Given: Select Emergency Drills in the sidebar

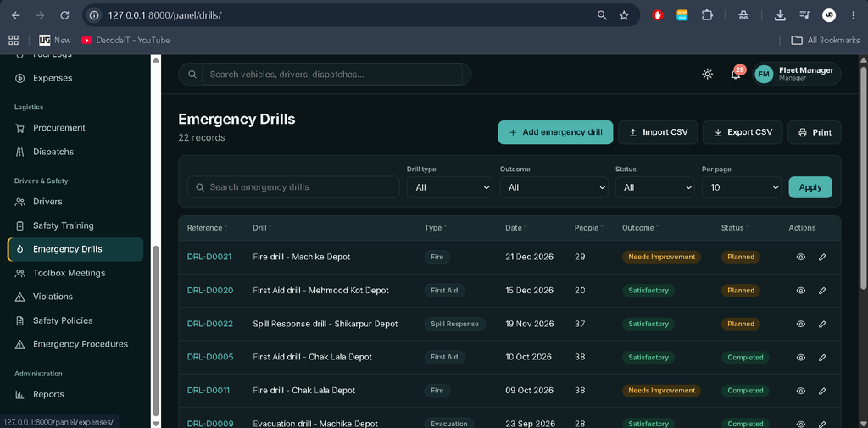Looking at the screenshot, I should point(75,249).
